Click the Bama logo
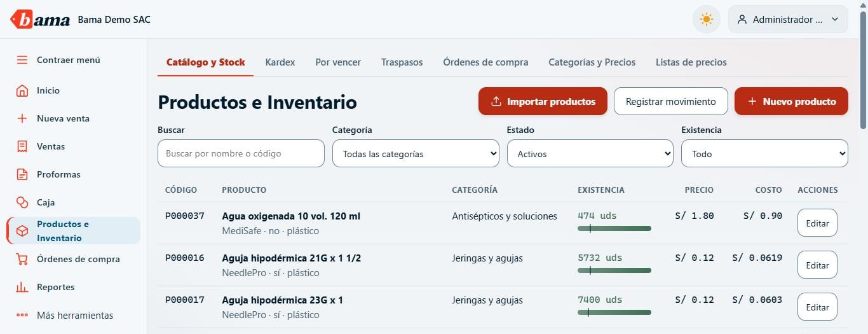 click(40, 20)
